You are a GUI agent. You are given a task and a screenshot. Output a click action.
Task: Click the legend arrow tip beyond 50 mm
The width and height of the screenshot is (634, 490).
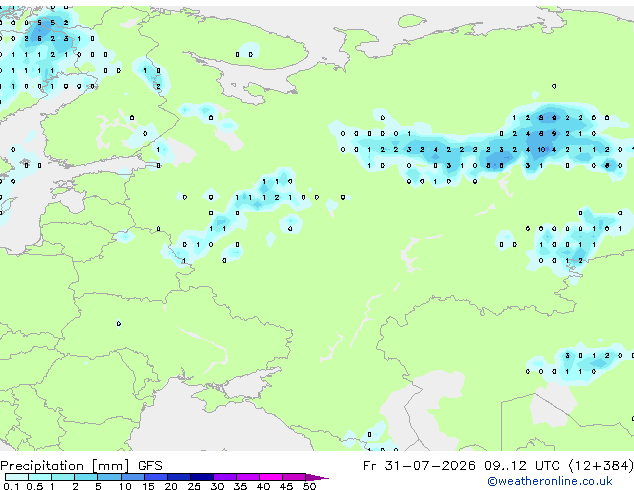click(317, 478)
